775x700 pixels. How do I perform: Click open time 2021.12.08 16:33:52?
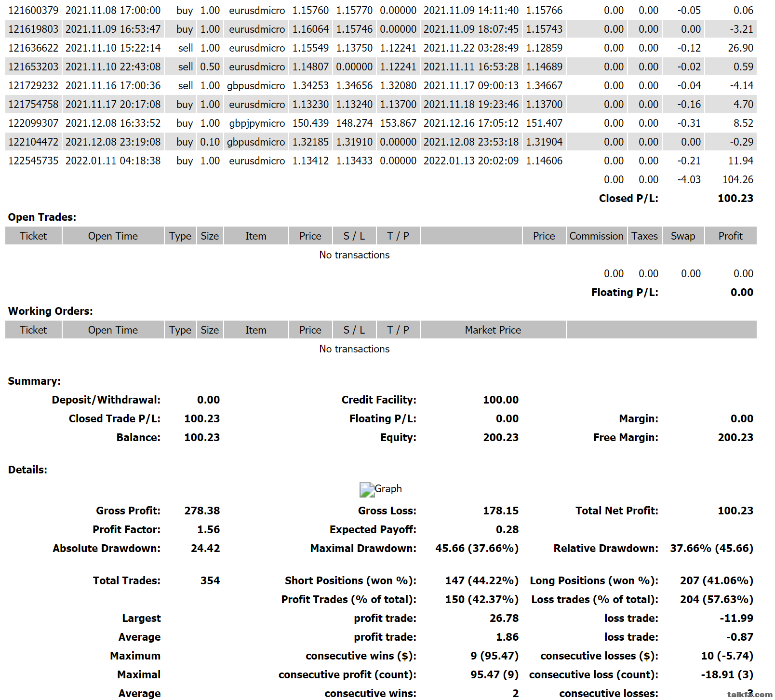tap(113, 123)
